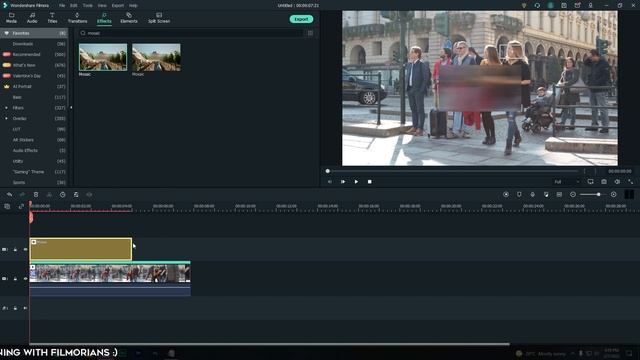The width and height of the screenshot is (640, 360).
Task: Take a snapshot with the camera icon
Action: click(x=604, y=182)
